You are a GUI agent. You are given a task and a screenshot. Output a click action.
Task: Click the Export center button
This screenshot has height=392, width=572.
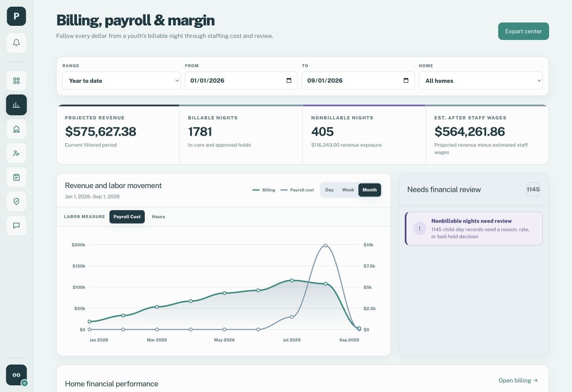pos(523,31)
